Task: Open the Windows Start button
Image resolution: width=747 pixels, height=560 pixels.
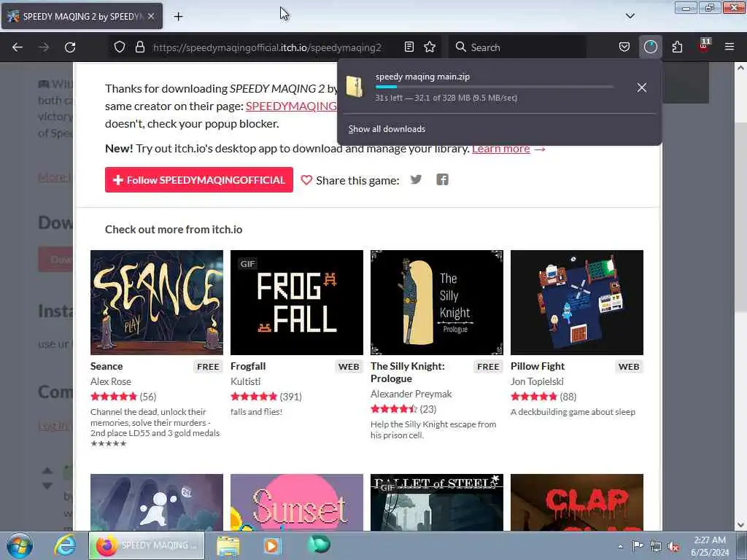Action: pyautogui.click(x=20, y=545)
